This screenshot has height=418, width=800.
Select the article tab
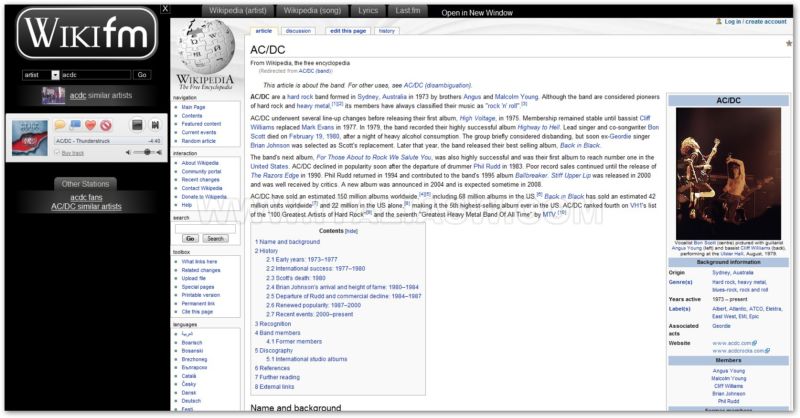click(264, 31)
